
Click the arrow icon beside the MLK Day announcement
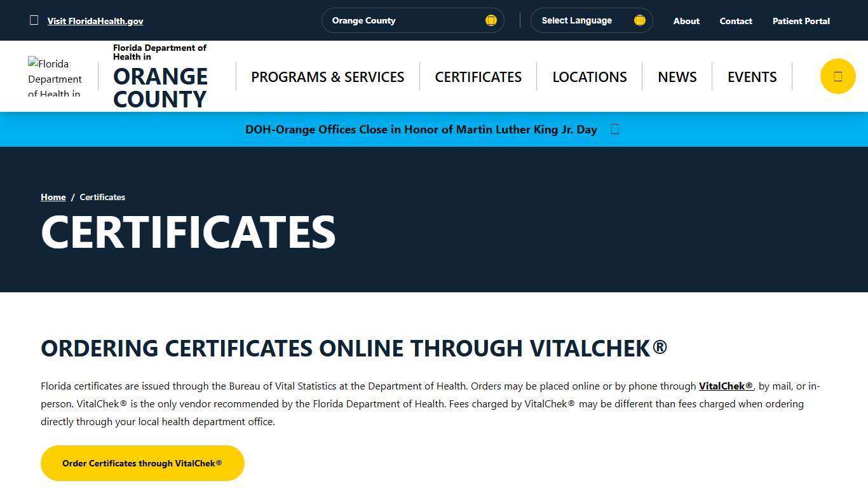pos(614,129)
